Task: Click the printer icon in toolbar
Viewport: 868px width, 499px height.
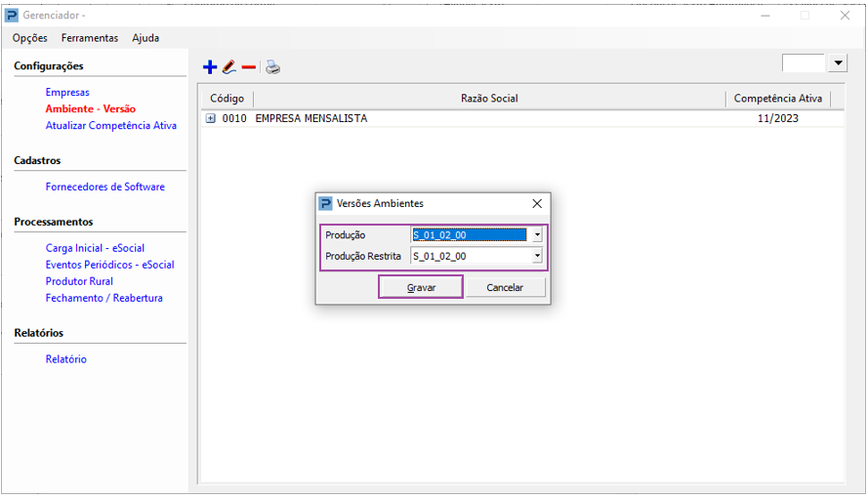Action: [273, 67]
